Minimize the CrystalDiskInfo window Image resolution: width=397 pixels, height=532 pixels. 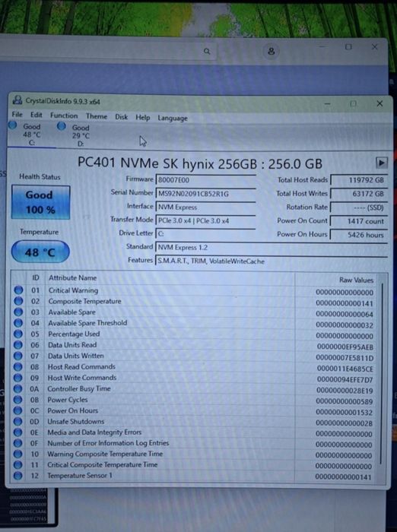pyautogui.click(x=327, y=103)
